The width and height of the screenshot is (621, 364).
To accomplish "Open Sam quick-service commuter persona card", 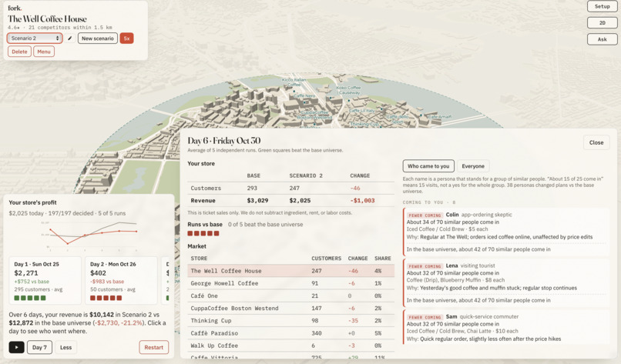I will tap(505, 328).
